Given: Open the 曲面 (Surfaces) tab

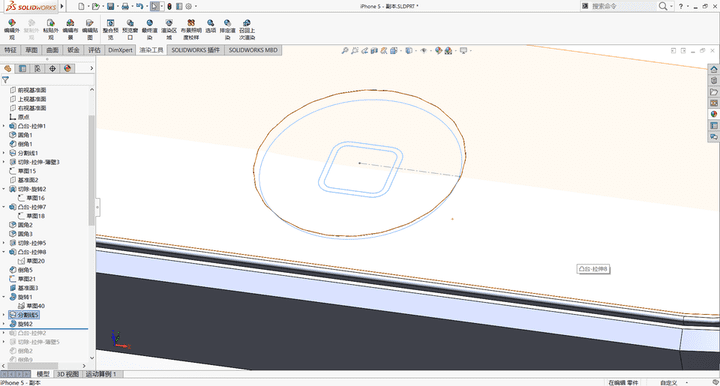Looking at the screenshot, I should (52, 50).
